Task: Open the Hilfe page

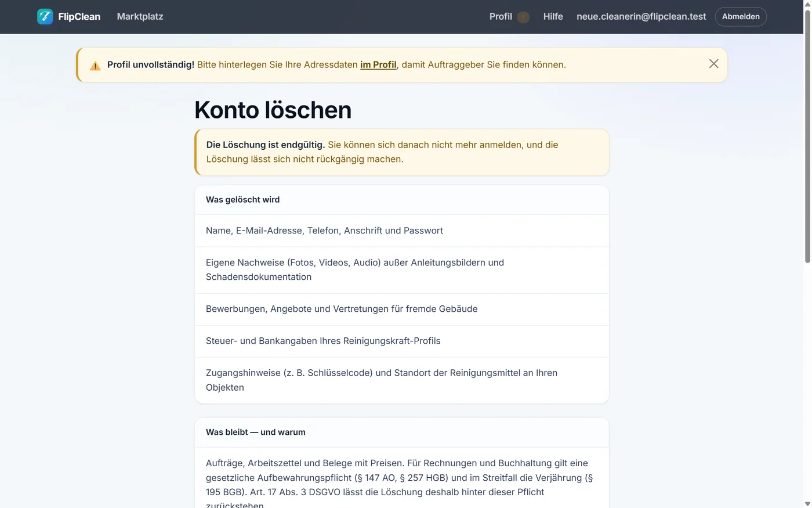Action: pos(553,16)
